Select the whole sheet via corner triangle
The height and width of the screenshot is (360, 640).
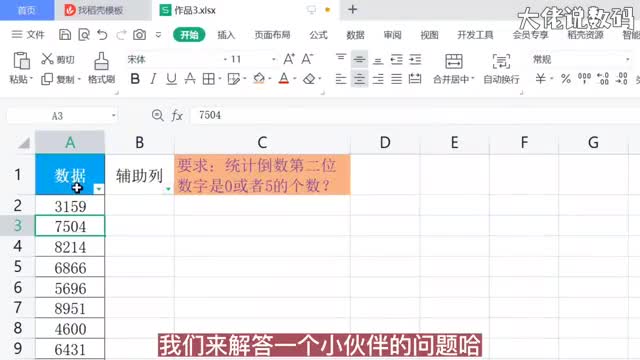(x=24, y=143)
